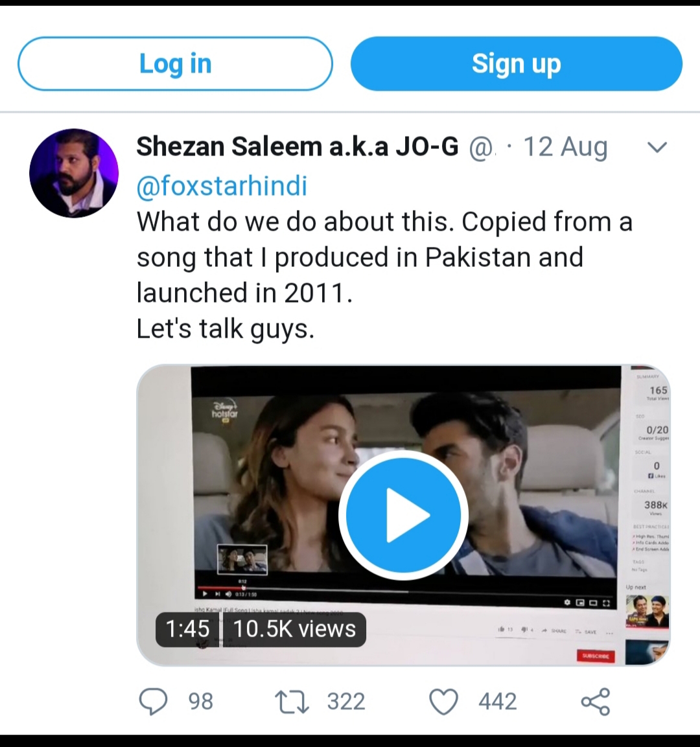This screenshot has height=747, width=700.
Task: Retweet the tweet using the retweet icon
Action: pos(292,701)
